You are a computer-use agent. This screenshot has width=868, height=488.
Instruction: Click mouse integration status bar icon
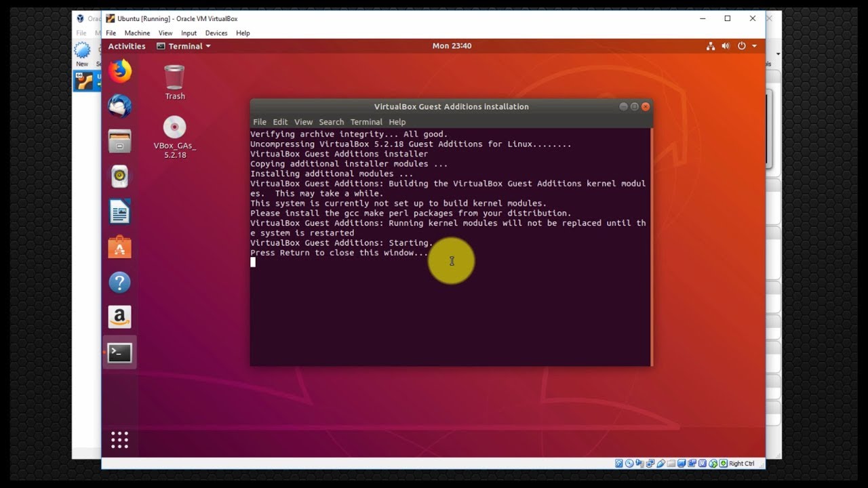[x=713, y=464]
